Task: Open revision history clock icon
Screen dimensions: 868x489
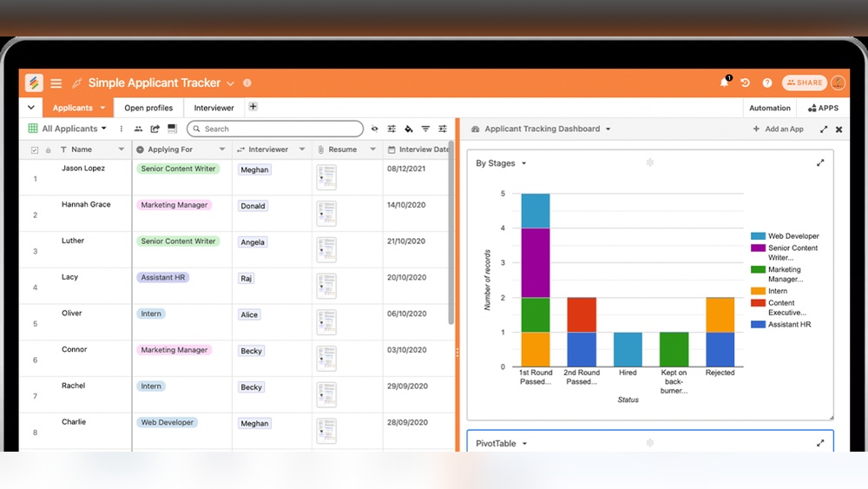Action: pos(745,83)
